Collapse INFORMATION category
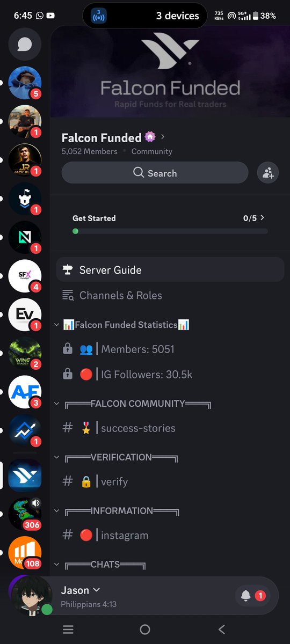Image resolution: width=290 pixels, height=644 pixels. (57, 511)
